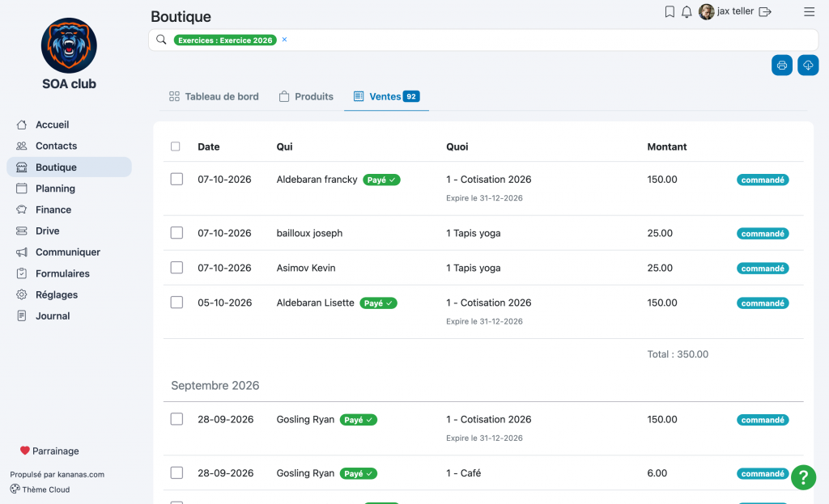The image size is (829, 504).
Task: Click commandé badge on Gosling Ryan Café row
Action: pyautogui.click(x=763, y=473)
